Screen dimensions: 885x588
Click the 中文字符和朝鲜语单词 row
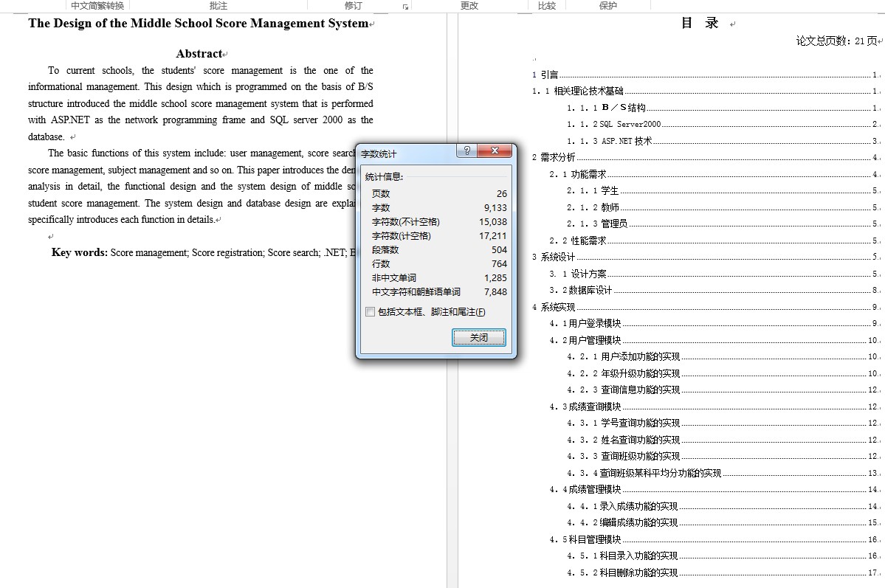click(439, 292)
